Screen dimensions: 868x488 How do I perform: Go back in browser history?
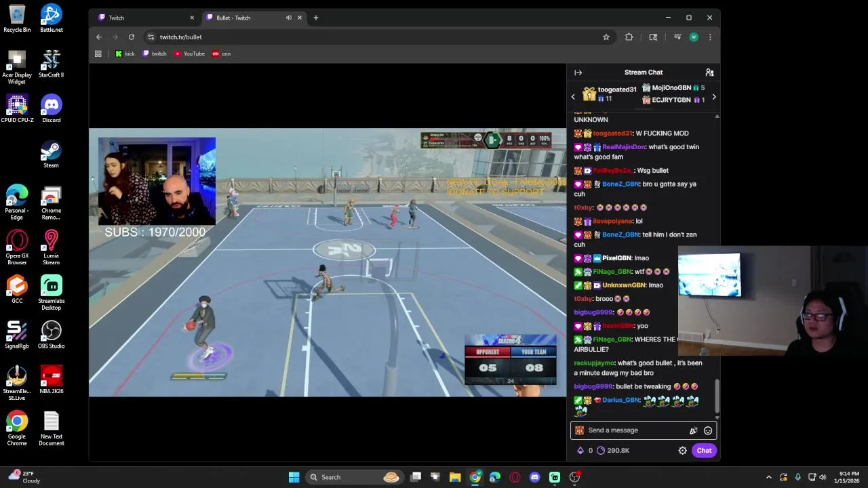point(99,37)
